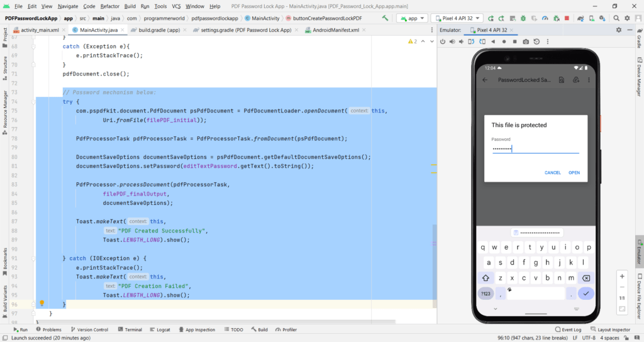The width and height of the screenshot is (644, 342).
Task: Click Attach Debugger to Android Process icon
Action: 556,18
